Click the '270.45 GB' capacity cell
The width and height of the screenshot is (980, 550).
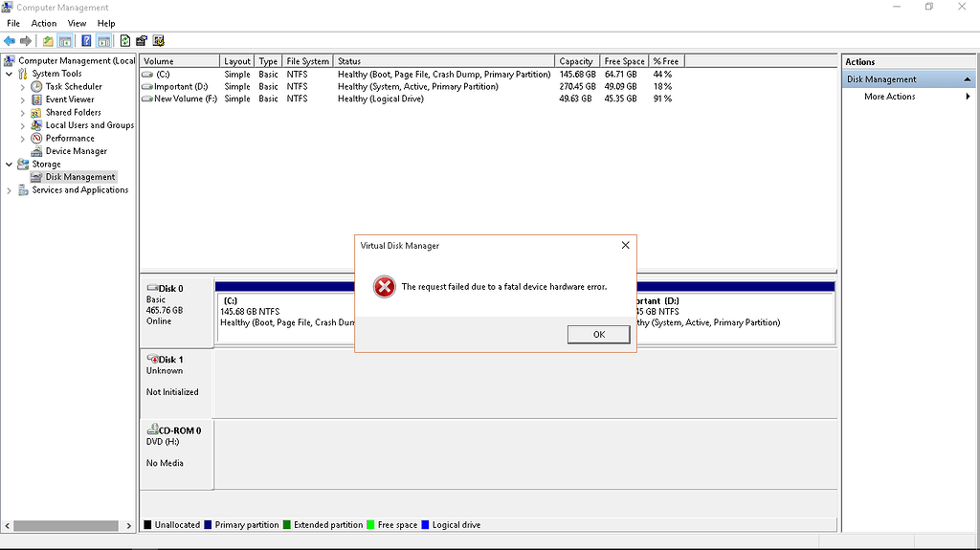click(x=577, y=87)
